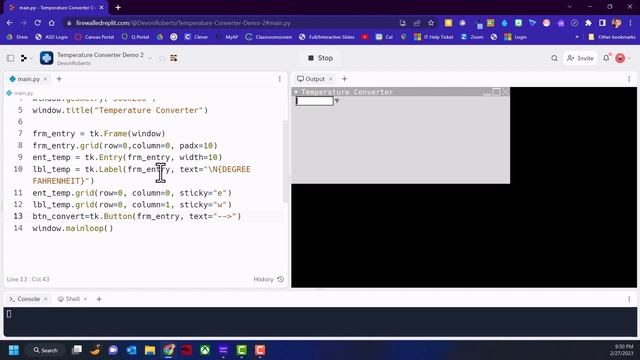Close the Output tab
This screenshot has width=640, height=360.
click(331, 79)
